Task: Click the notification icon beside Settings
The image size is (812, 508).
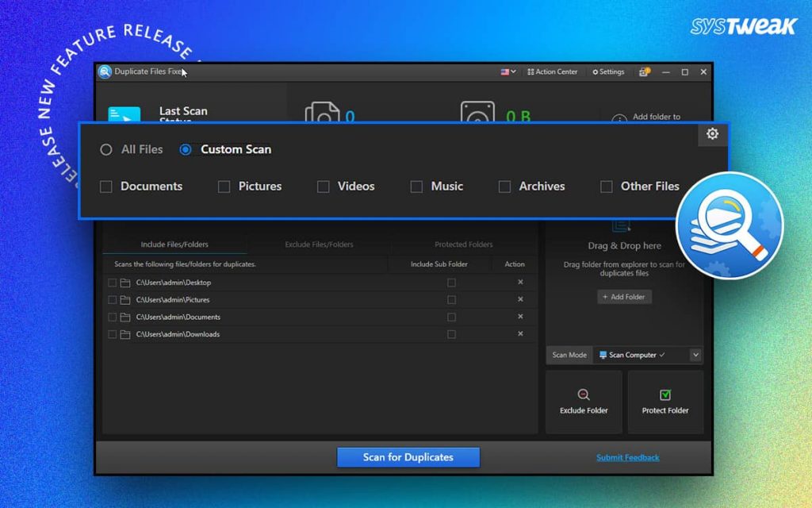Action: point(644,72)
